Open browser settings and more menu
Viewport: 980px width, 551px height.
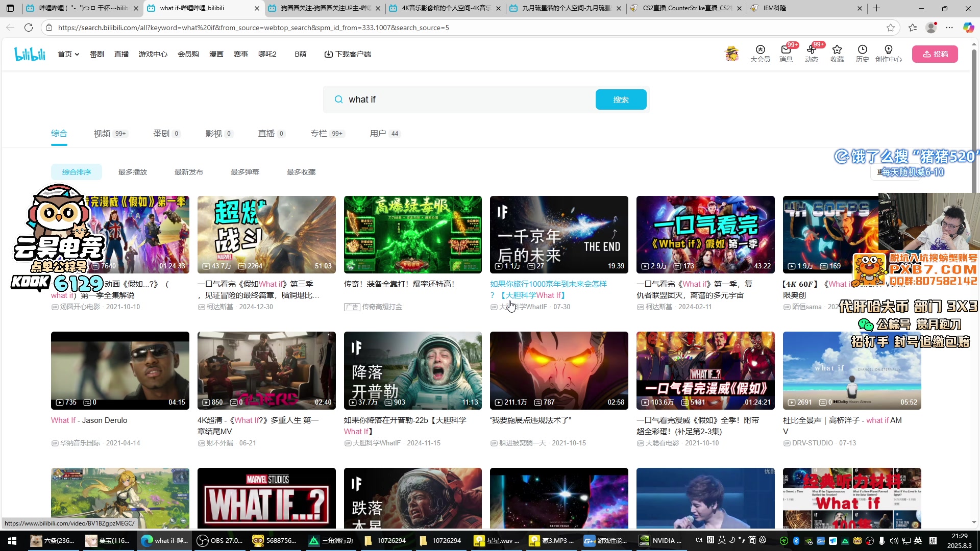949,28
